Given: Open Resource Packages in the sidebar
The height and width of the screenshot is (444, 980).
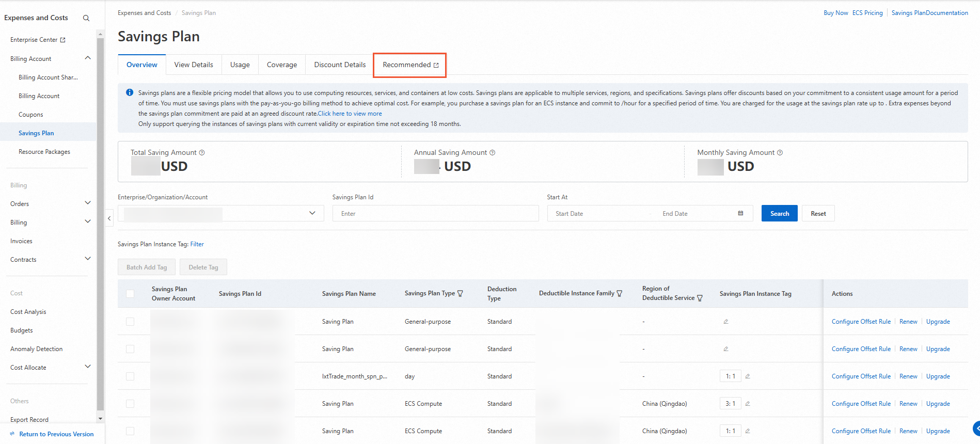Looking at the screenshot, I should click(x=44, y=152).
